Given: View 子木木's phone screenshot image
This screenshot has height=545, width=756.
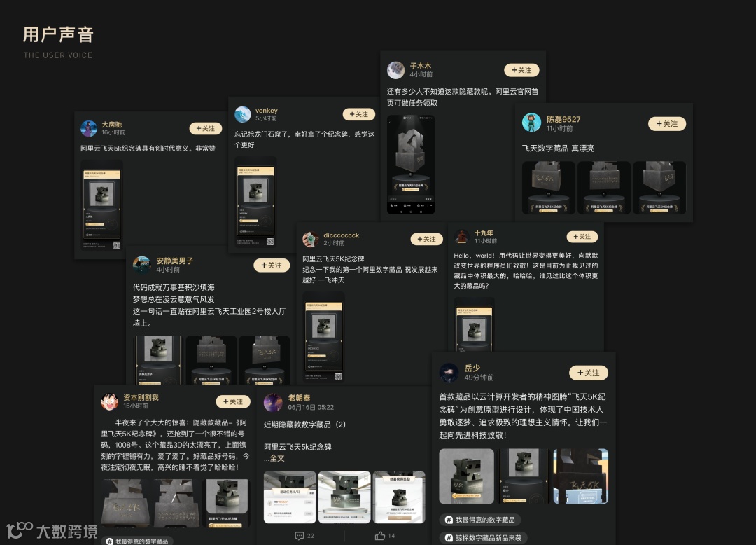Looking at the screenshot, I should [411, 165].
